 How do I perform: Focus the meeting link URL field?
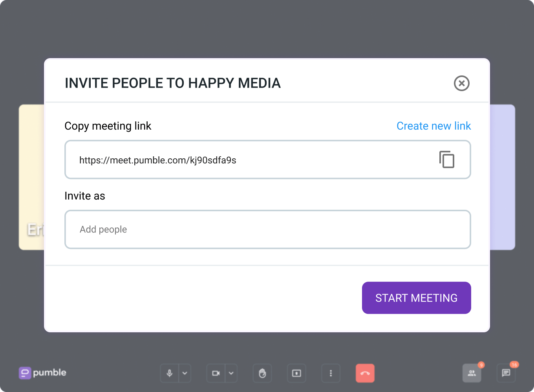(x=268, y=159)
